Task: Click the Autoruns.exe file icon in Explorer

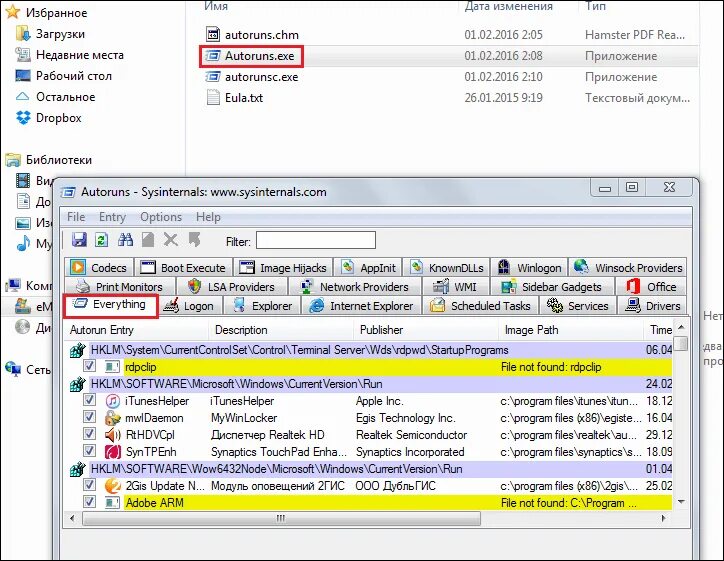Action: point(212,55)
